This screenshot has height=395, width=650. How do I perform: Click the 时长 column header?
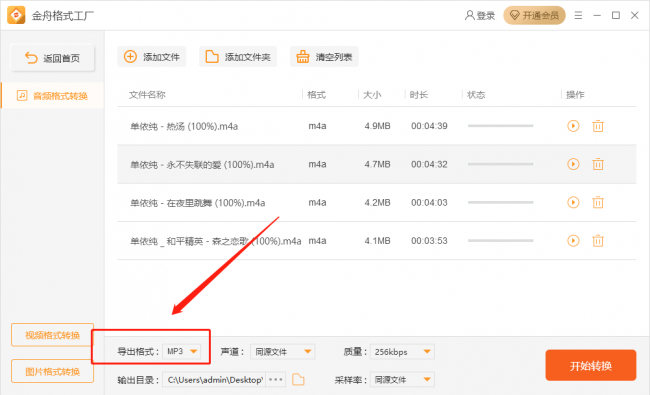point(419,95)
